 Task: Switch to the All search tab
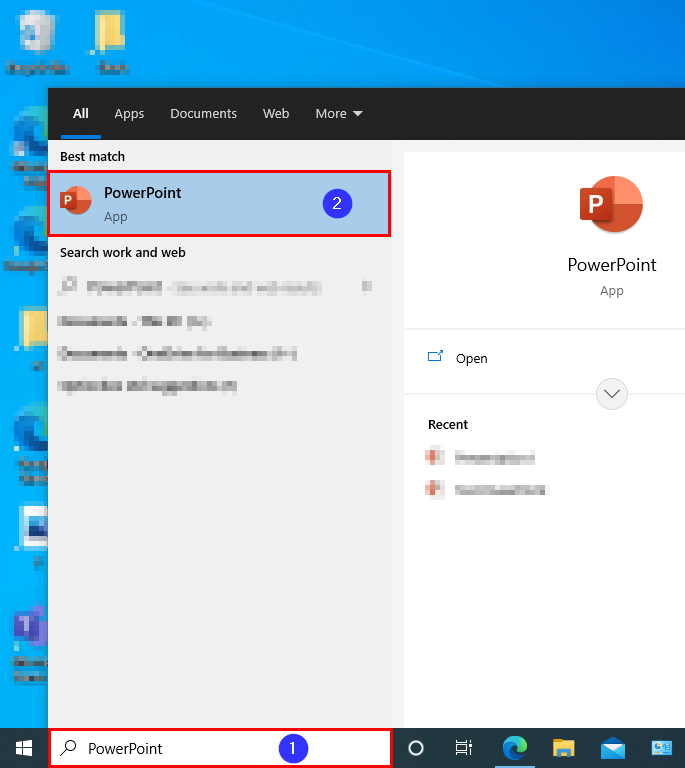(81, 114)
